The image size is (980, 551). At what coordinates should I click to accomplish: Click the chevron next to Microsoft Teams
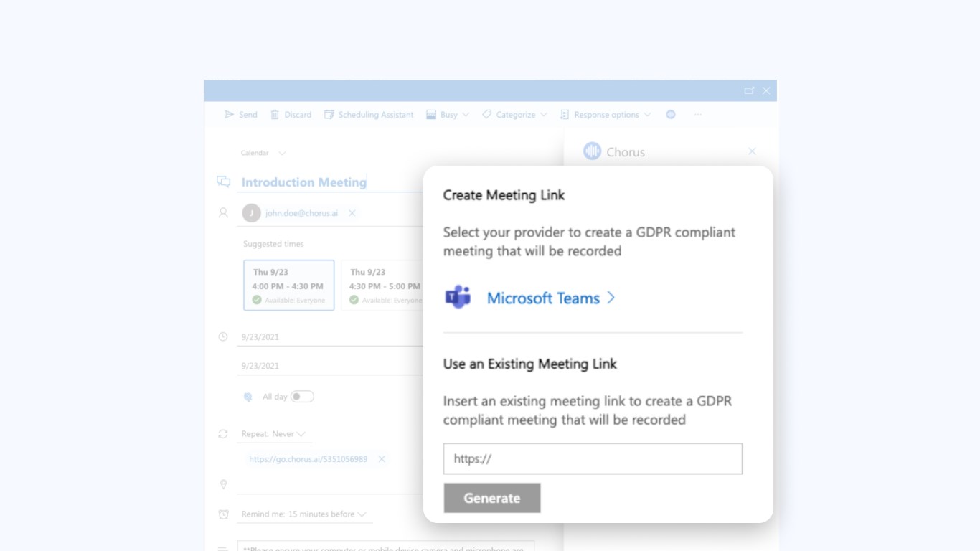coord(611,298)
